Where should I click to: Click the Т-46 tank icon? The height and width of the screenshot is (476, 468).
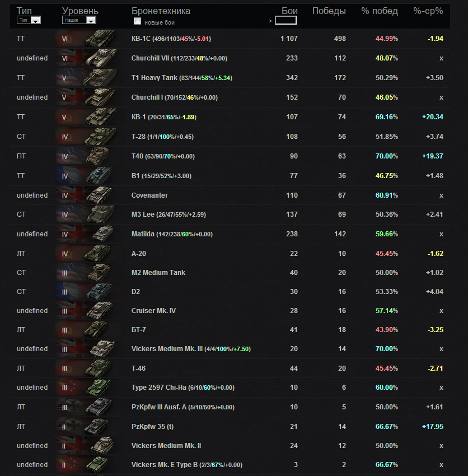(x=98, y=368)
